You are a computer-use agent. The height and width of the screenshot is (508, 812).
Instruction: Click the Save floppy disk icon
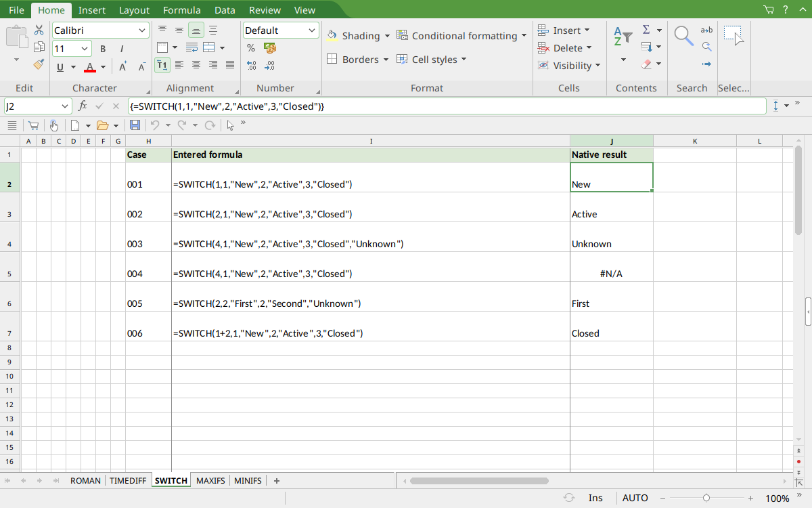[135, 125]
